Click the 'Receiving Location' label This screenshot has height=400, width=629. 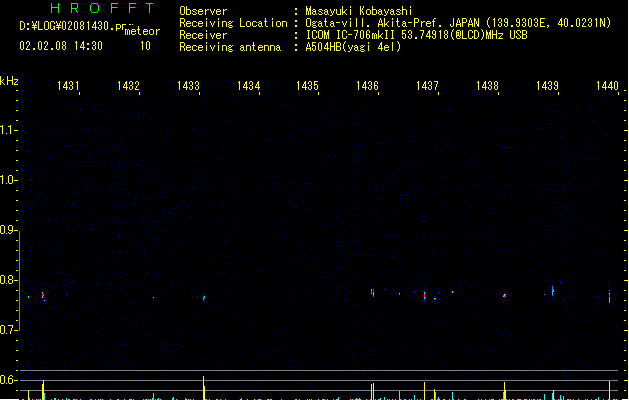pyautogui.click(x=233, y=23)
